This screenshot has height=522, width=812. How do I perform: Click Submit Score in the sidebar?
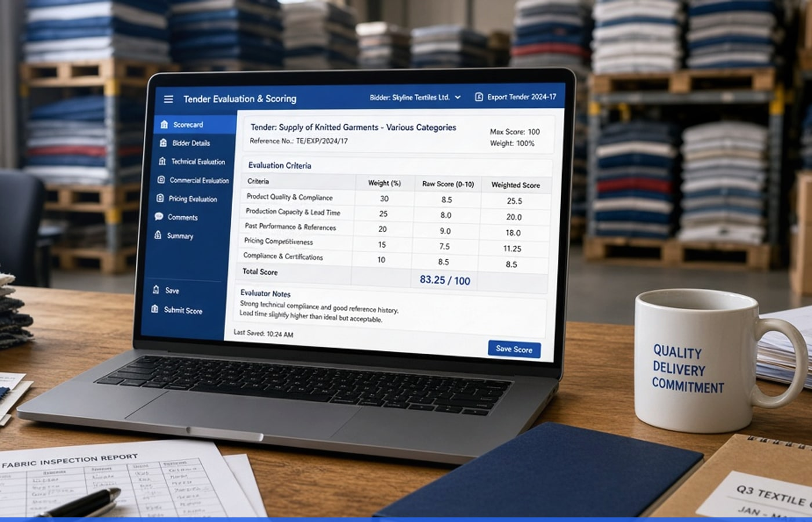183,310
